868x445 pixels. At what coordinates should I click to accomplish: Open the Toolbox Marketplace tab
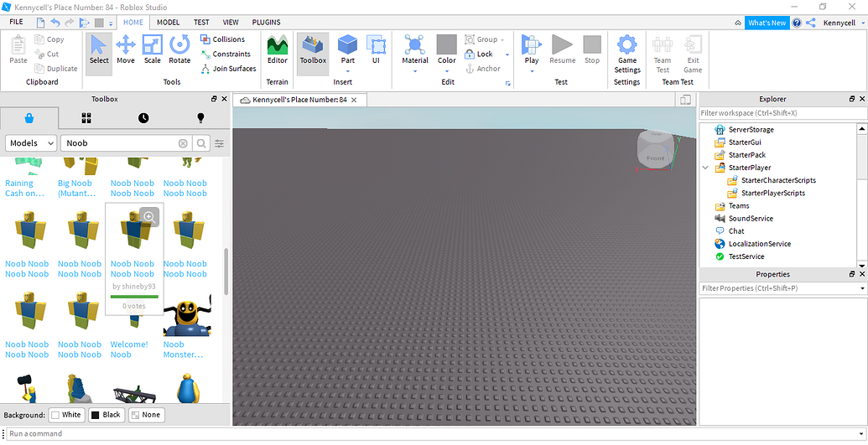pos(29,118)
